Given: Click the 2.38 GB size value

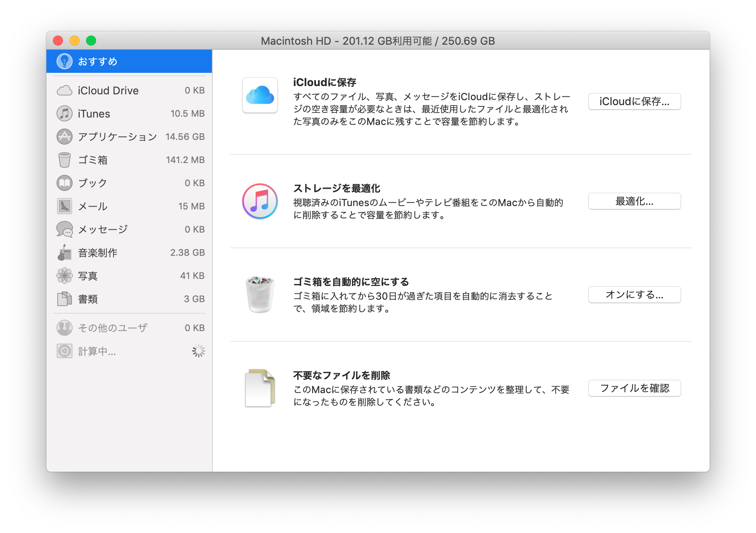Looking at the screenshot, I should click(188, 252).
